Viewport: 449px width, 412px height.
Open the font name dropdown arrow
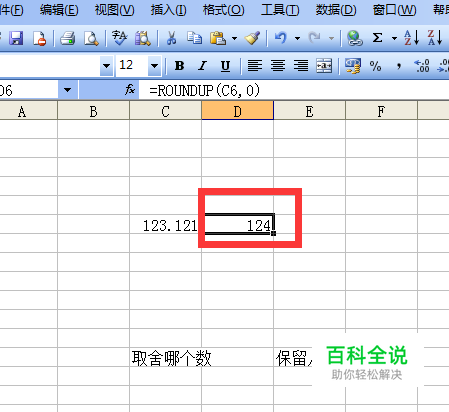[x=106, y=66]
